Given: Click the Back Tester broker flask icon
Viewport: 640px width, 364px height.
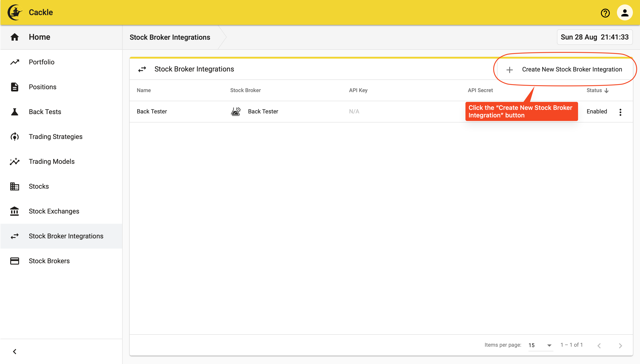Looking at the screenshot, I should click(235, 111).
